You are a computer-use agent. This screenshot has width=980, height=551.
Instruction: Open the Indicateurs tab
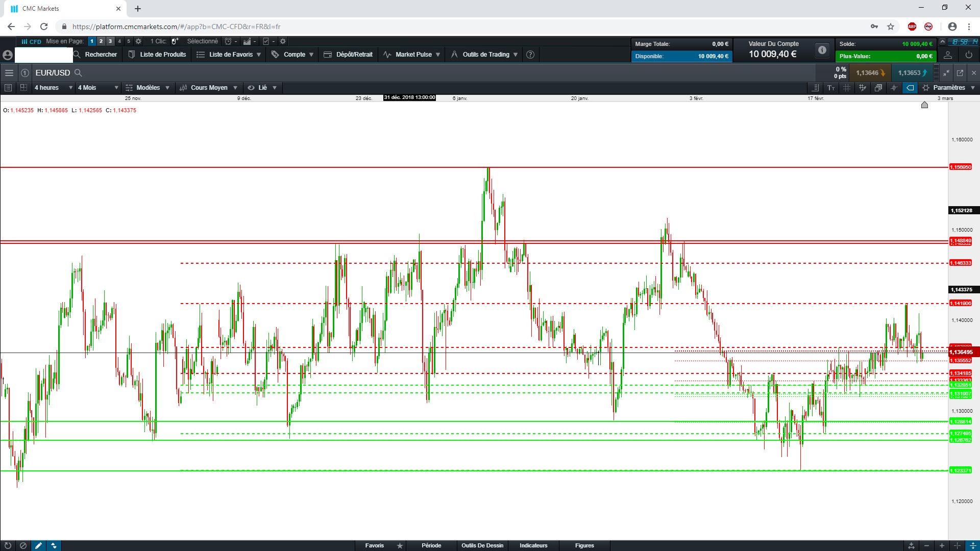(533, 545)
